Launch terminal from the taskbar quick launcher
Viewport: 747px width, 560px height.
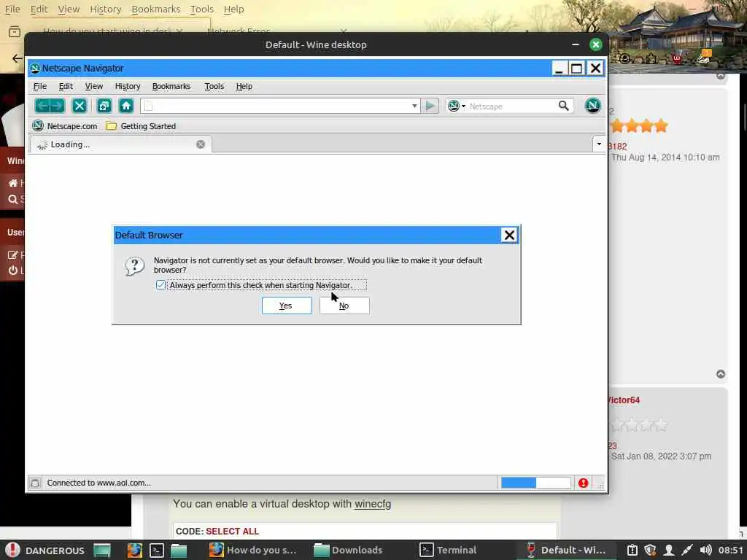coord(157,550)
